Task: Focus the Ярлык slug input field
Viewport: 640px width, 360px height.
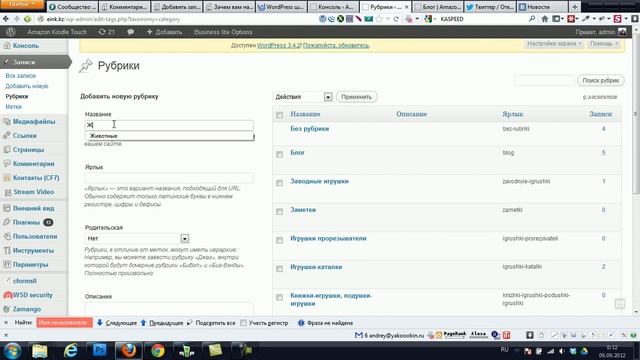Action: [169, 178]
